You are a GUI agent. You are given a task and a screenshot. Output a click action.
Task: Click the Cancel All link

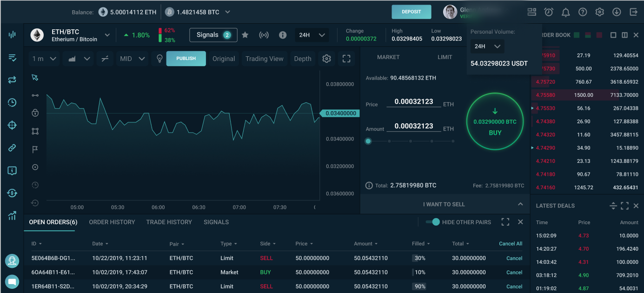pos(510,244)
